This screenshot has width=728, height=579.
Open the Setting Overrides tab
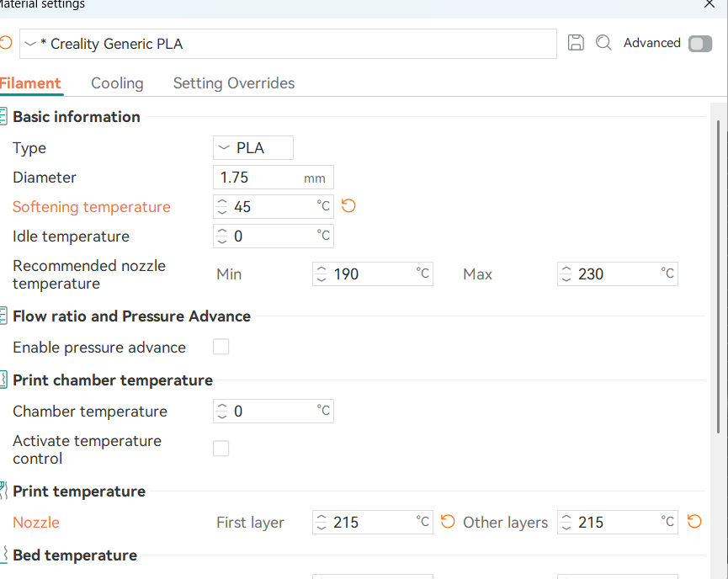coord(233,83)
